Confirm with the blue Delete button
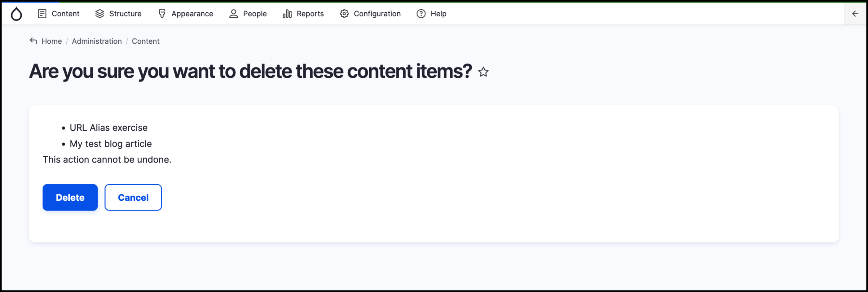The width and height of the screenshot is (868, 292). tap(70, 197)
